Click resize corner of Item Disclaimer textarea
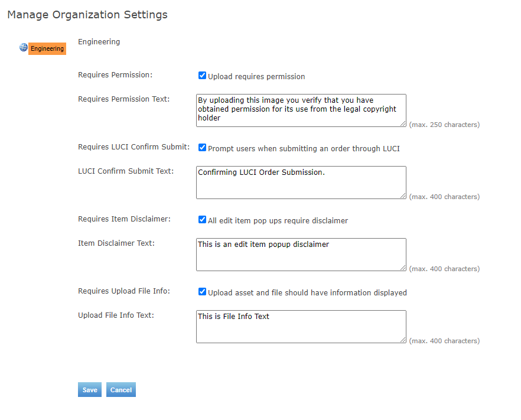Screen dimensions: 521x420 click(x=403, y=268)
